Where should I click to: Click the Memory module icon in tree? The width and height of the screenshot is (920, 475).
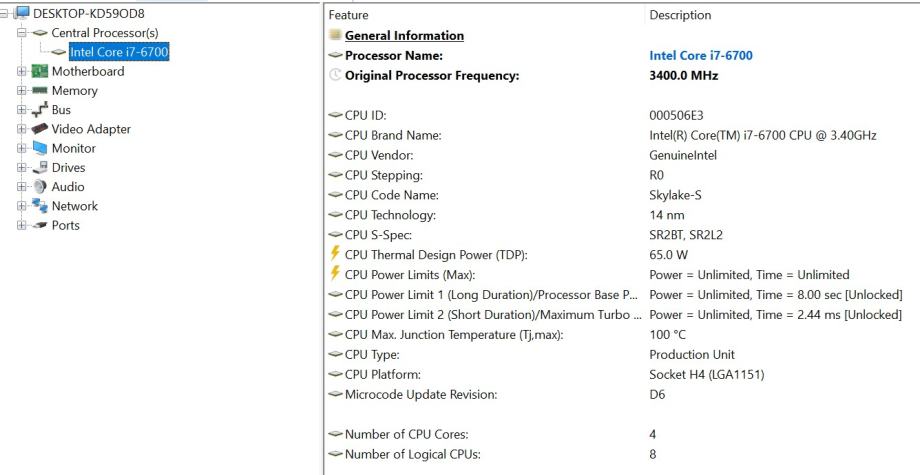coord(40,91)
